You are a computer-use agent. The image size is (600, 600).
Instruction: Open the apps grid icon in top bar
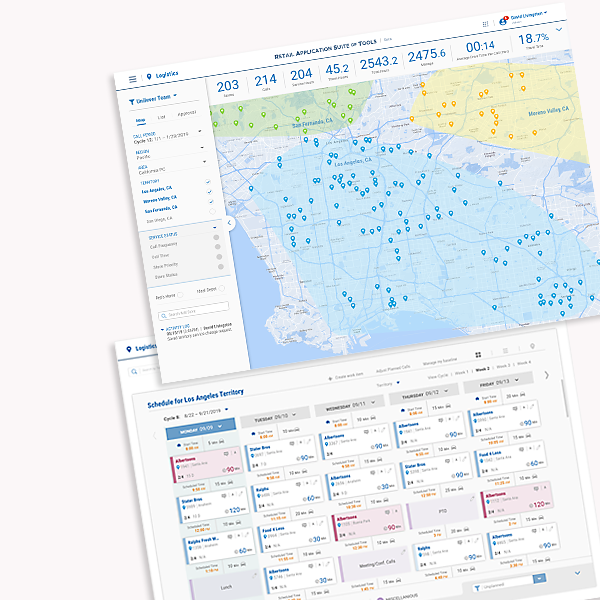(485, 24)
